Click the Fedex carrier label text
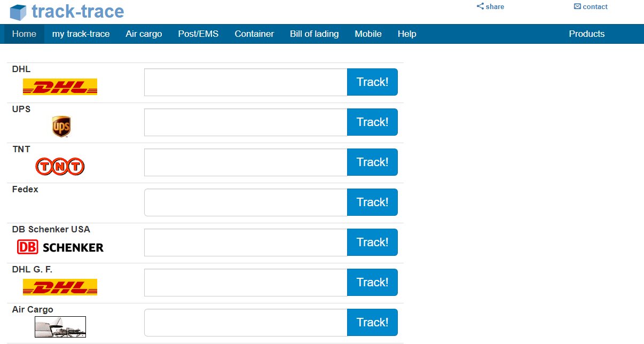The image size is (644, 344). (25, 189)
